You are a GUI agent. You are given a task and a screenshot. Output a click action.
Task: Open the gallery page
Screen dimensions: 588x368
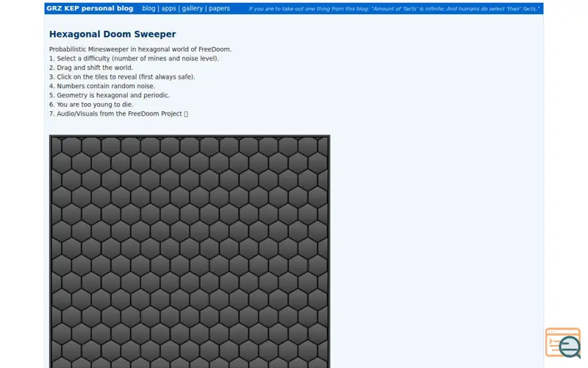coord(193,8)
